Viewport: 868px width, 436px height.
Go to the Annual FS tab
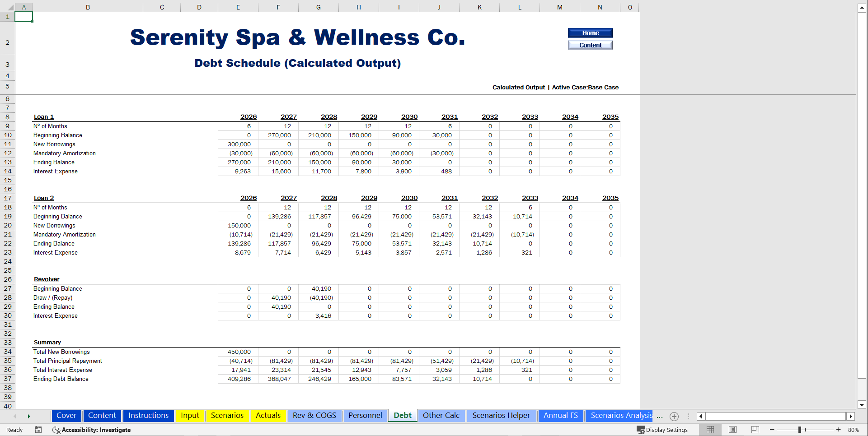(561, 416)
